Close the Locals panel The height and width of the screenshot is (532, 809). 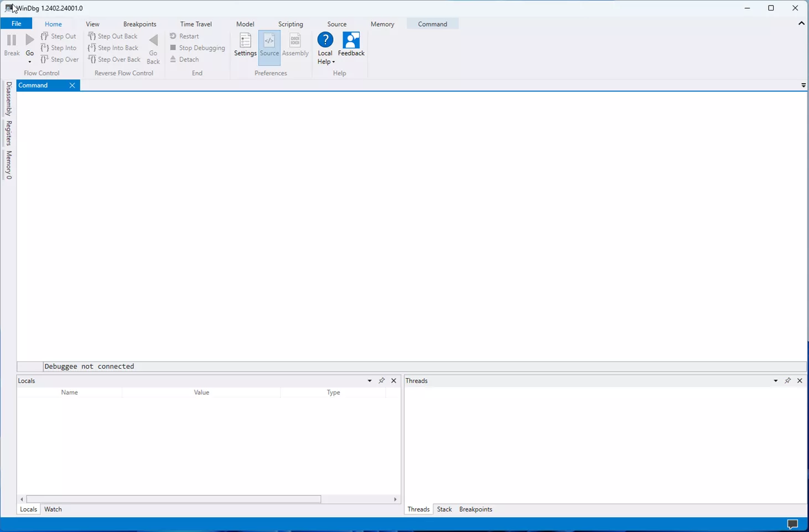pyautogui.click(x=394, y=380)
